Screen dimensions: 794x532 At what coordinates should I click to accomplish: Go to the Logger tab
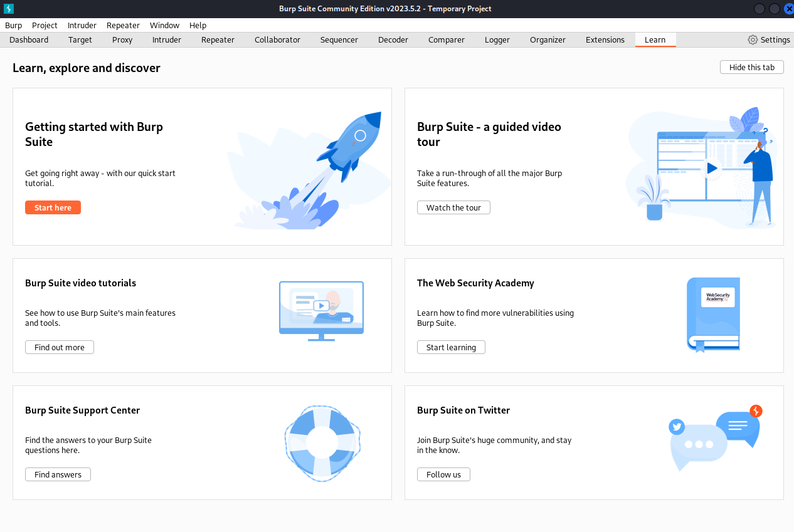click(497, 39)
